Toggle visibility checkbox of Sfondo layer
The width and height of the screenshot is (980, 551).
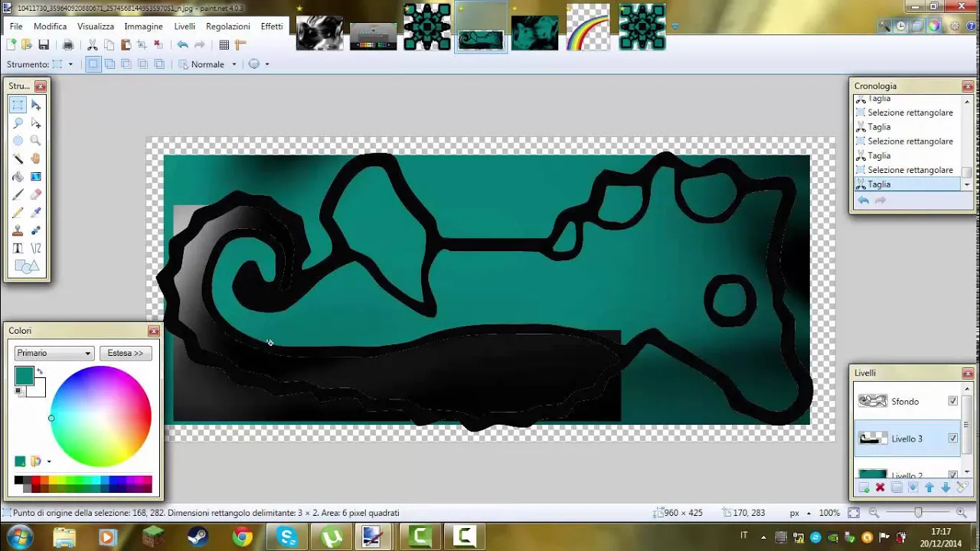[953, 401]
